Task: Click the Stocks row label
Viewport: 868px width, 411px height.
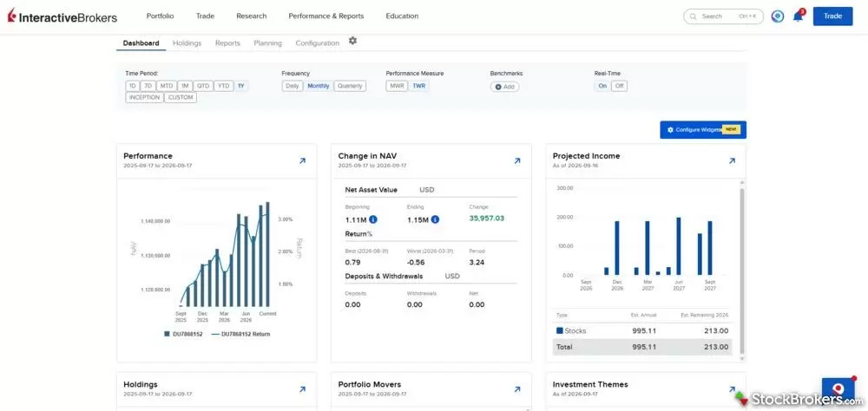Action: 575,330
